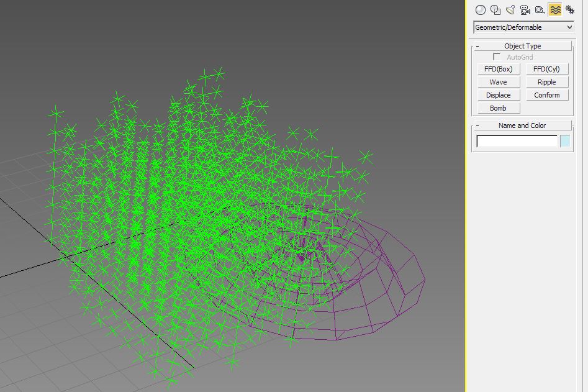Viewport: 588px width, 392px height.
Task: Click the Conform button
Action: click(x=546, y=95)
